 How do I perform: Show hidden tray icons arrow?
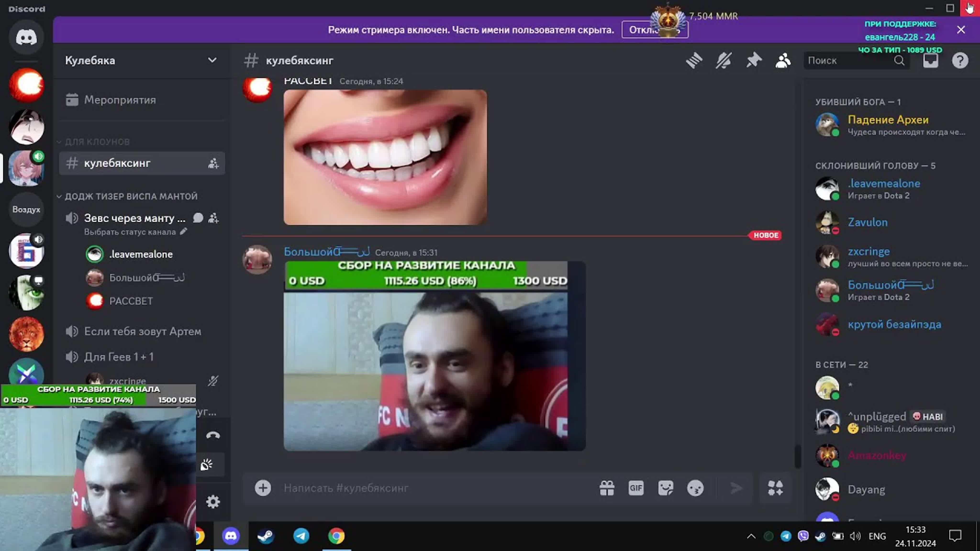751,536
